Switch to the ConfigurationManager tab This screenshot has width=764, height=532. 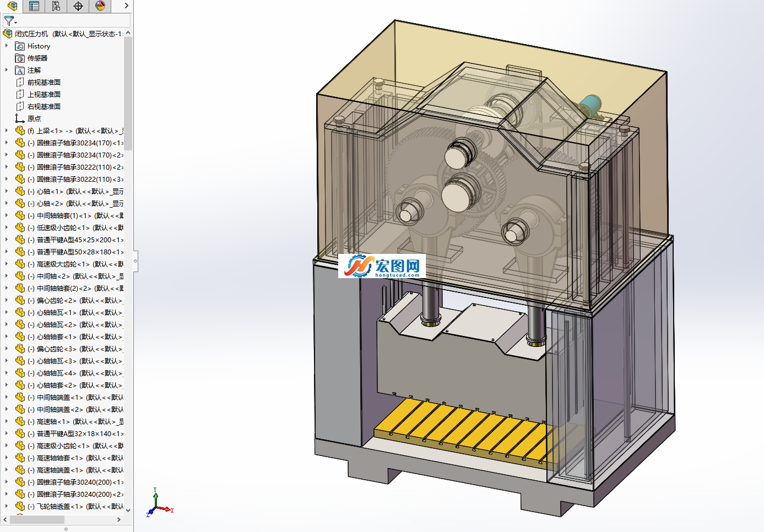[56, 6]
